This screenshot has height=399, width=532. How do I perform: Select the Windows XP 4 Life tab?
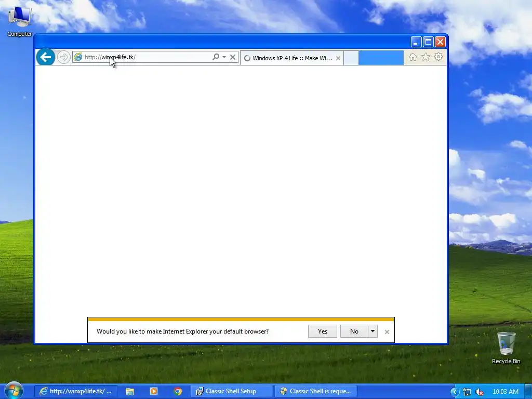pos(292,58)
